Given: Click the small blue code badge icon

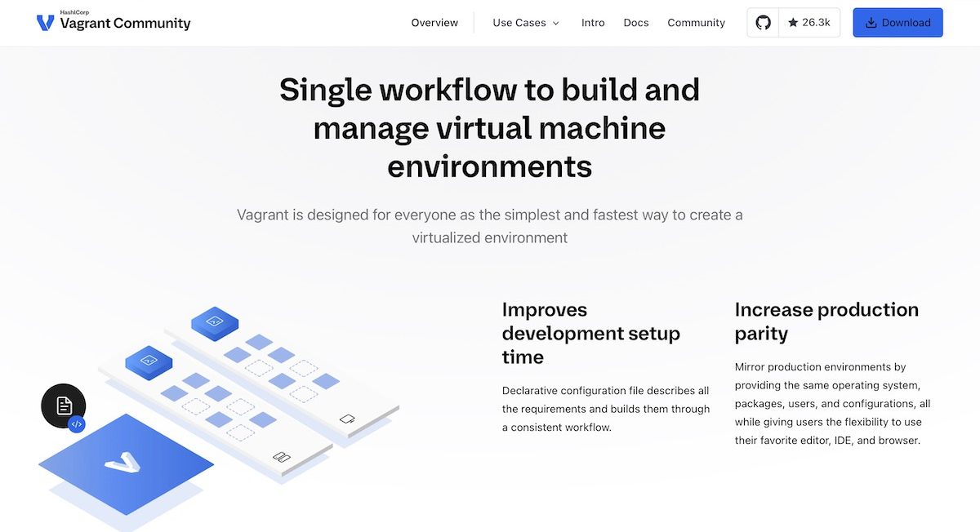Looking at the screenshot, I should point(77,424).
